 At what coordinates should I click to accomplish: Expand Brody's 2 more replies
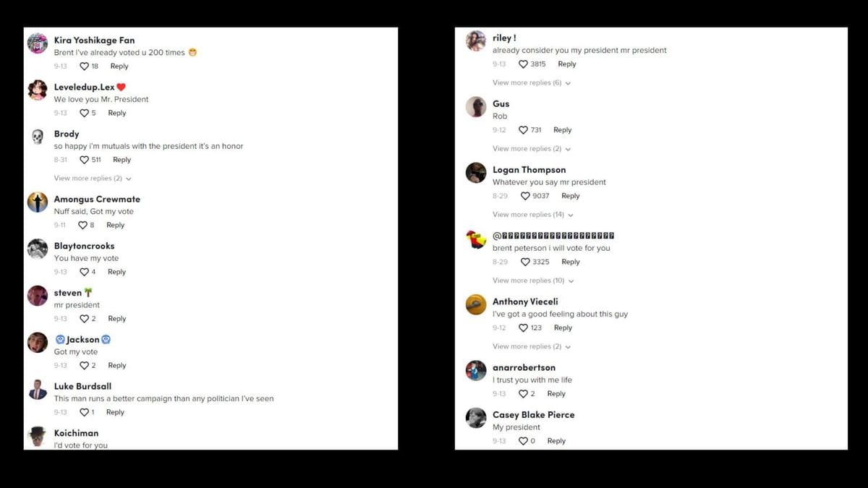93,179
